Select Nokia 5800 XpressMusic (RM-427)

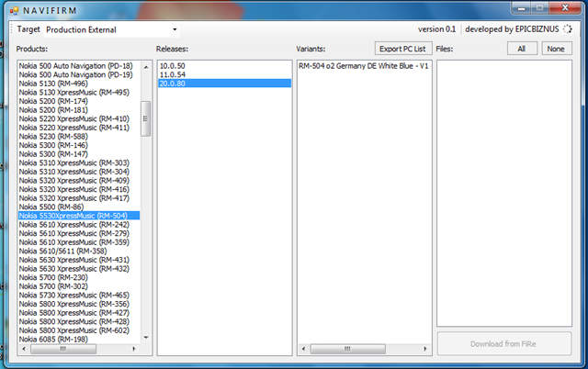coord(79,312)
